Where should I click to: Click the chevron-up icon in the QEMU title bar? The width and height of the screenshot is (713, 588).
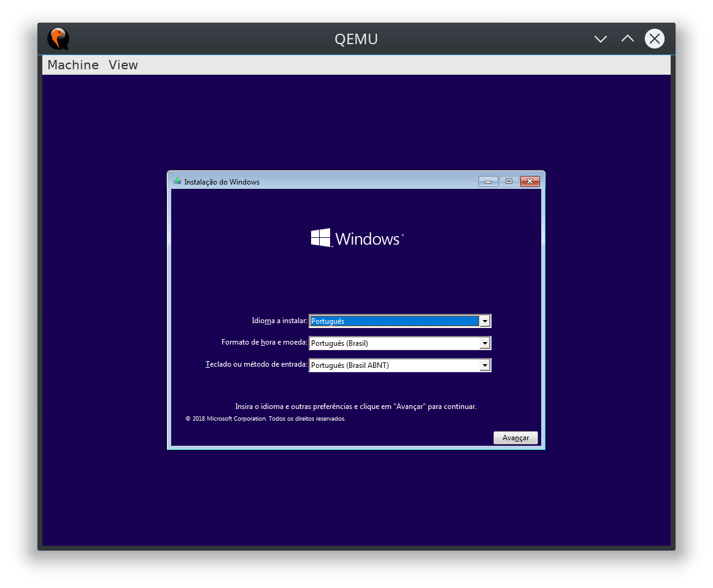[x=627, y=38]
